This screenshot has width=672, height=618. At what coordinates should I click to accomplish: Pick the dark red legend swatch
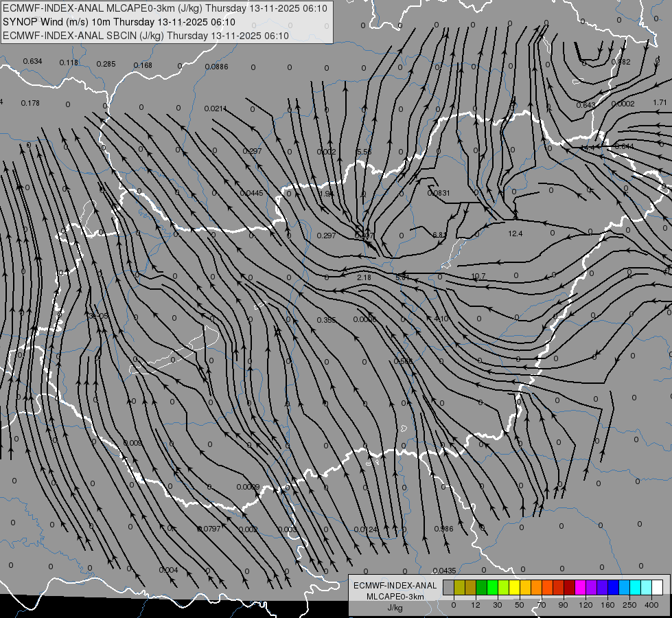569,587
